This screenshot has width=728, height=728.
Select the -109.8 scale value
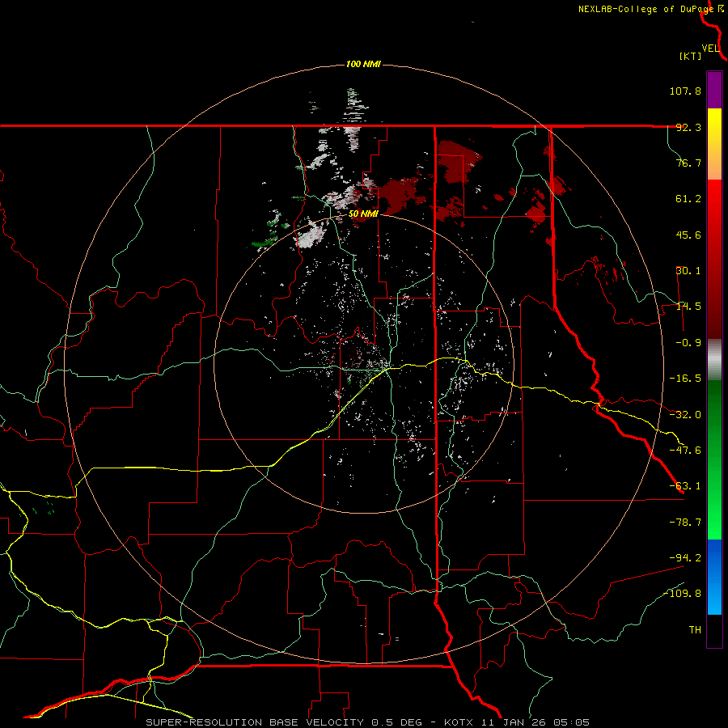682,594
